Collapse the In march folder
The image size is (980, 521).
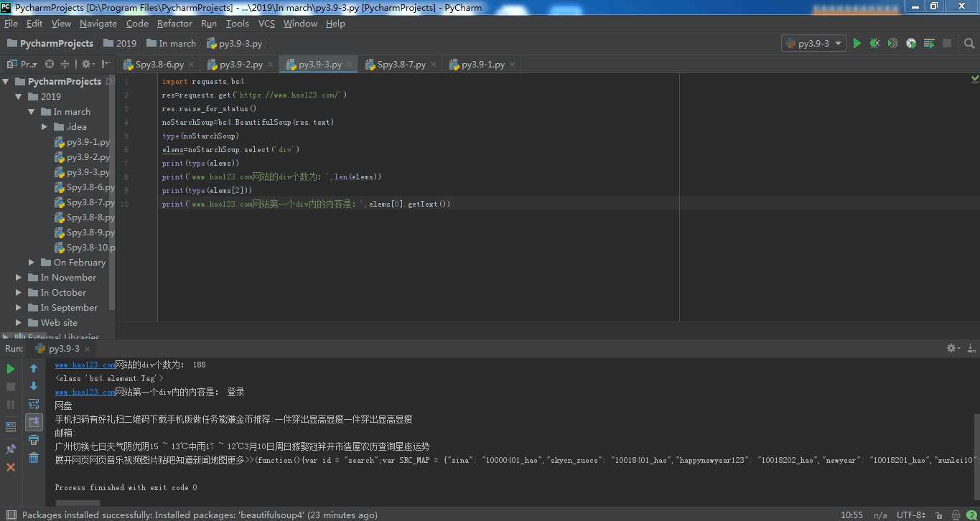32,112
